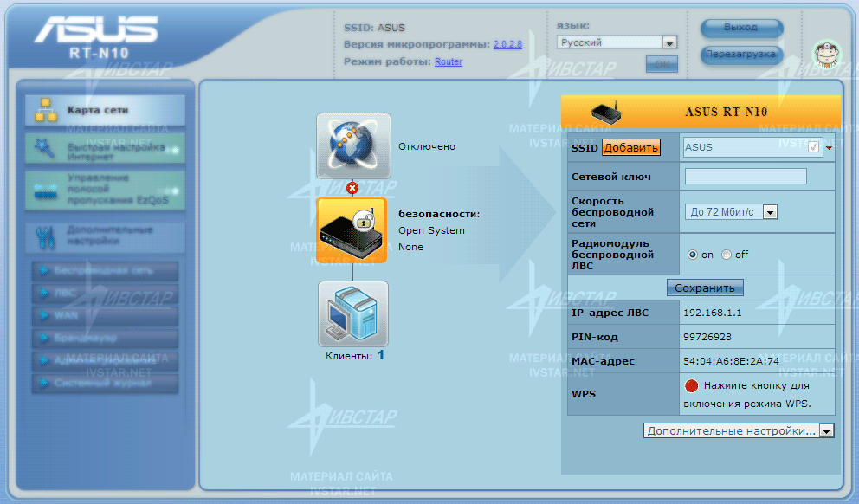Toggle the checkbox inside SSID field
The height and width of the screenshot is (504, 859).
(813, 147)
